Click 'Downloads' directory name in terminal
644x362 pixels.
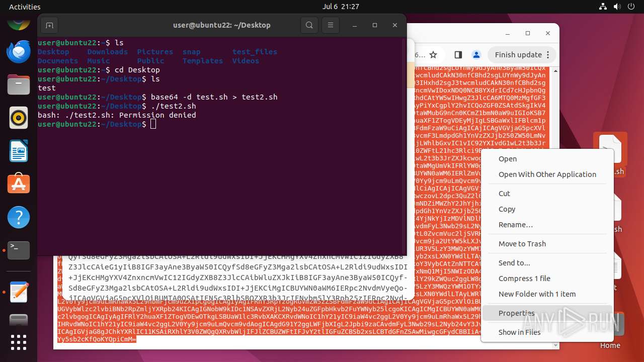(x=108, y=52)
